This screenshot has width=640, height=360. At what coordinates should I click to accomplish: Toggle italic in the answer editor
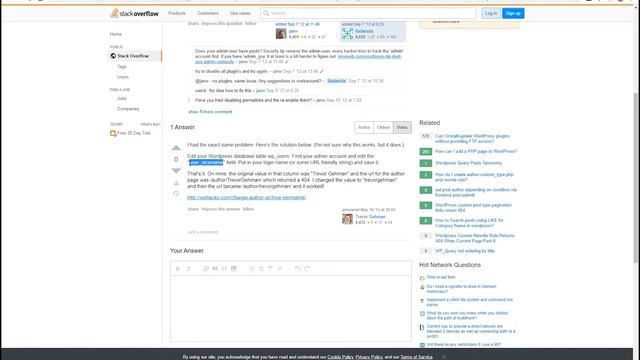click(188, 269)
